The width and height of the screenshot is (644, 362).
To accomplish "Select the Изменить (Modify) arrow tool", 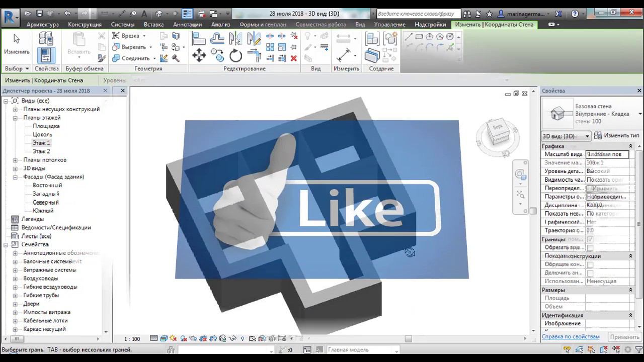I will click(x=17, y=44).
